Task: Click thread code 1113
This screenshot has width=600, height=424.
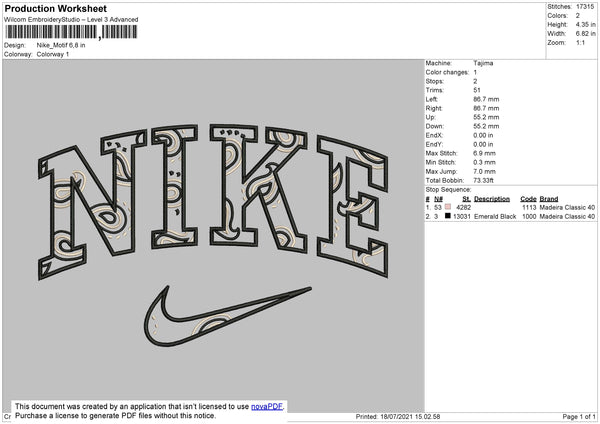Action: click(529, 207)
